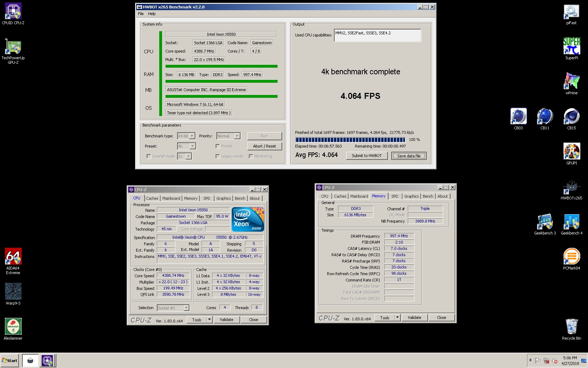Switch to Memory tab in left CPU-Z
This screenshot has width=588, height=368.
(x=191, y=198)
